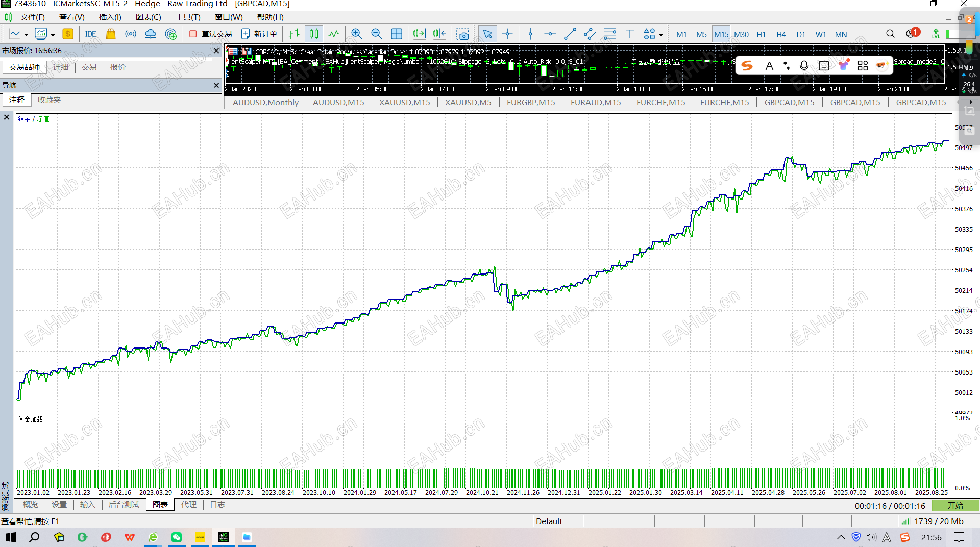Image resolution: width=980 pixels, height=547 pixels.
Task: Open WeChat from the taskbar
Action: pyautogui.click(x=177, y=537)
